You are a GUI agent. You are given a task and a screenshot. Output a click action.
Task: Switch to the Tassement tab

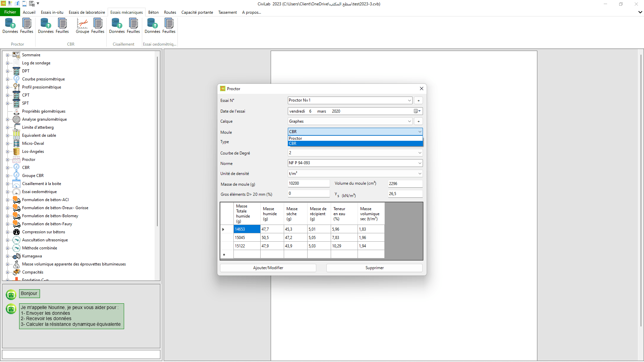tap(227, 12)
